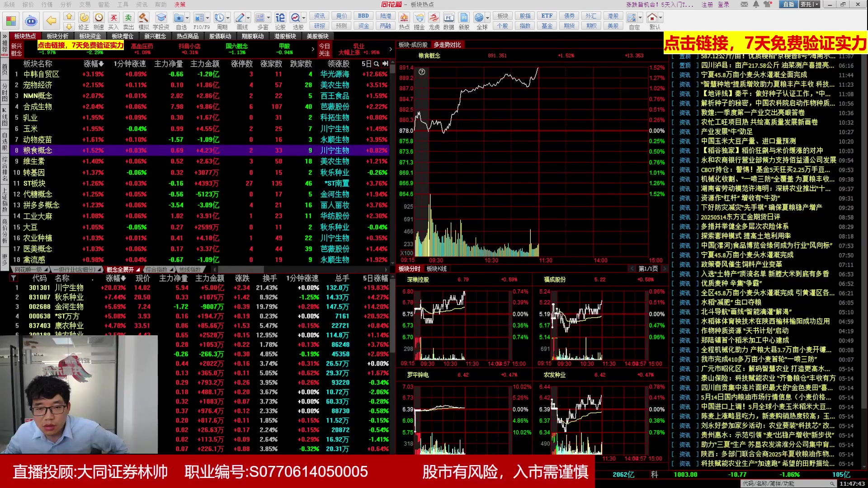Switch to the 板块资金 tab
868x488 pixels.
point(90,36)
